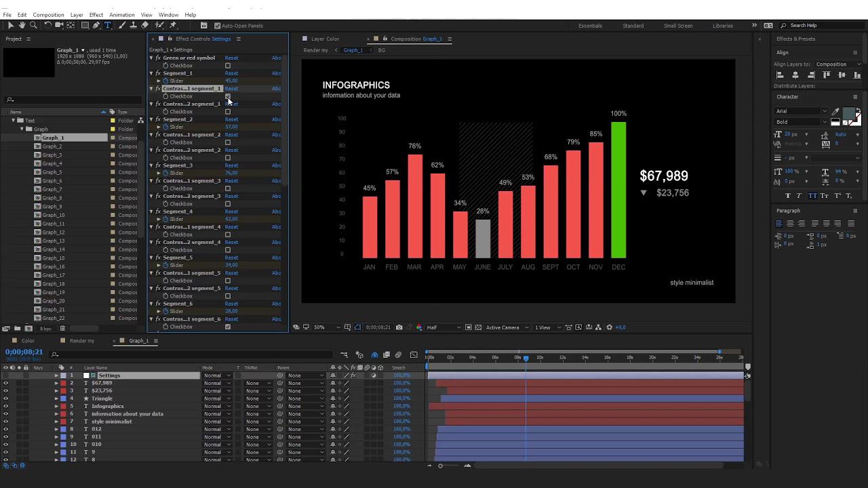Toggle All Caps text style
The width and height of the screenshot is (868, 488).
pyautogui.click(x=812, y=196)
